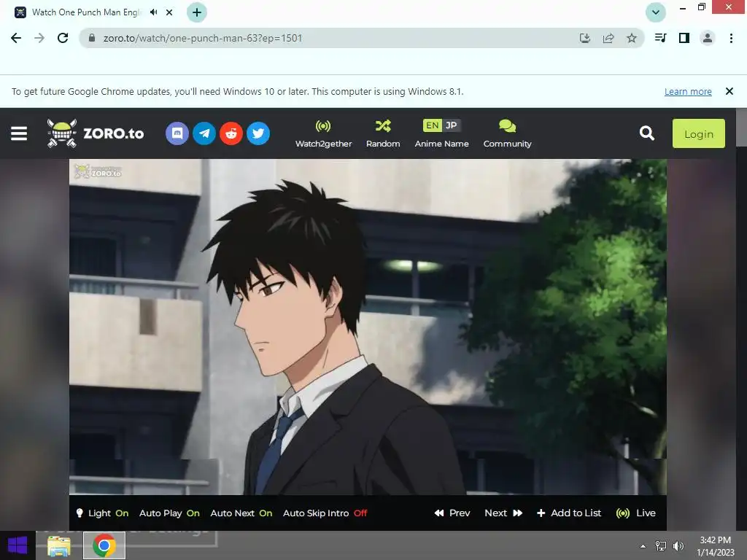Switch anime names to JP
Viewport: 747px width, 560px height.
coord(451,125)
